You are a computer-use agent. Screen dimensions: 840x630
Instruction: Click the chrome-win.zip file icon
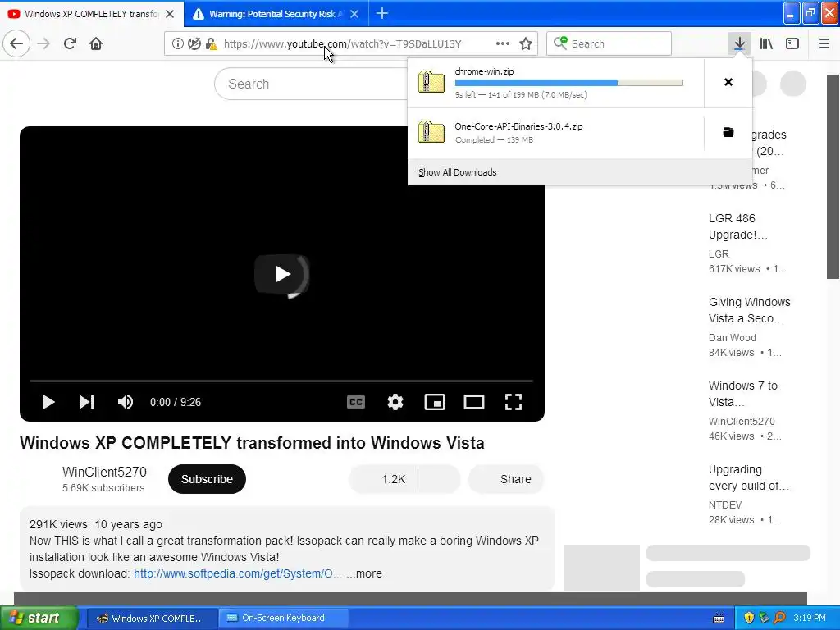[431, 82]
